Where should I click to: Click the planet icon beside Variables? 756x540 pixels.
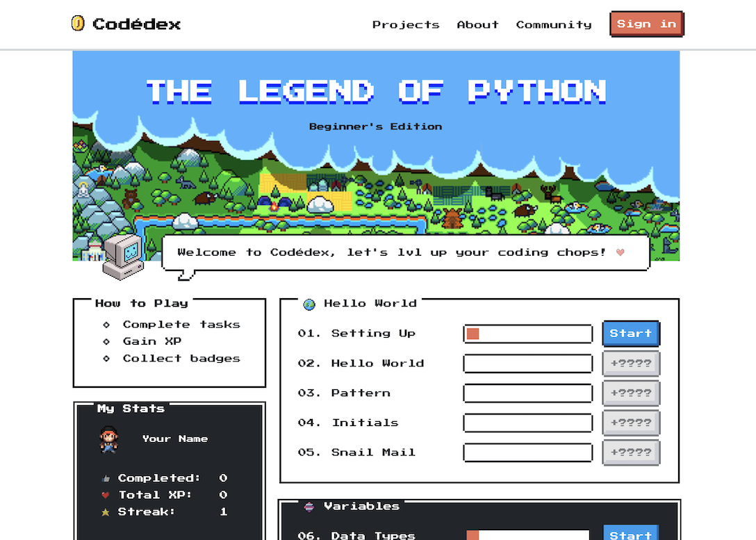[x=309, y=507]
